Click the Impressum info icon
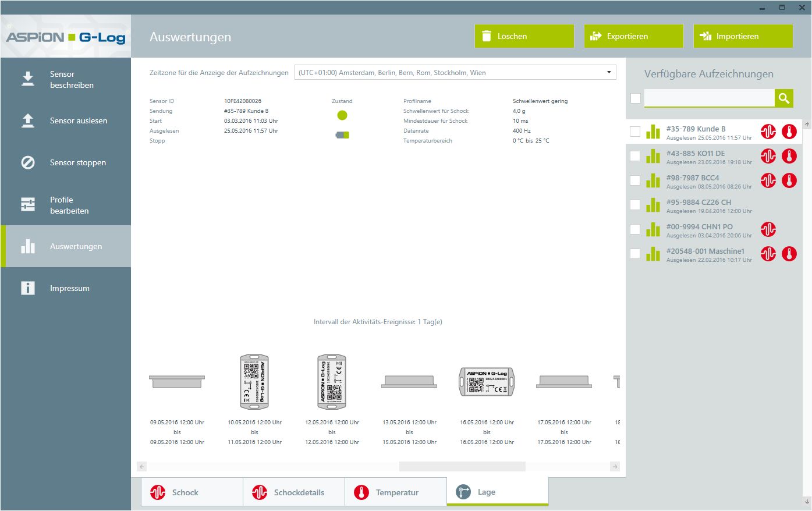Viewport: 812px width, 511px height. pos(28,288)
